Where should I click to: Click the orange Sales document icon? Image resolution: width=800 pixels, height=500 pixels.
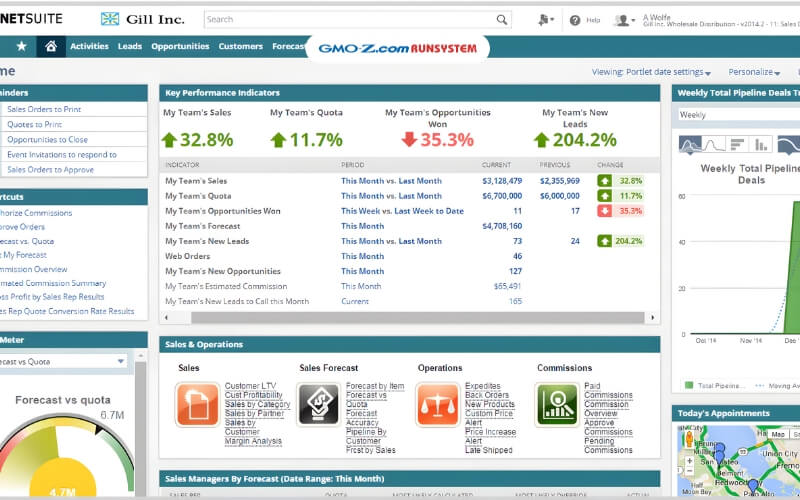(x=197, y=405)
